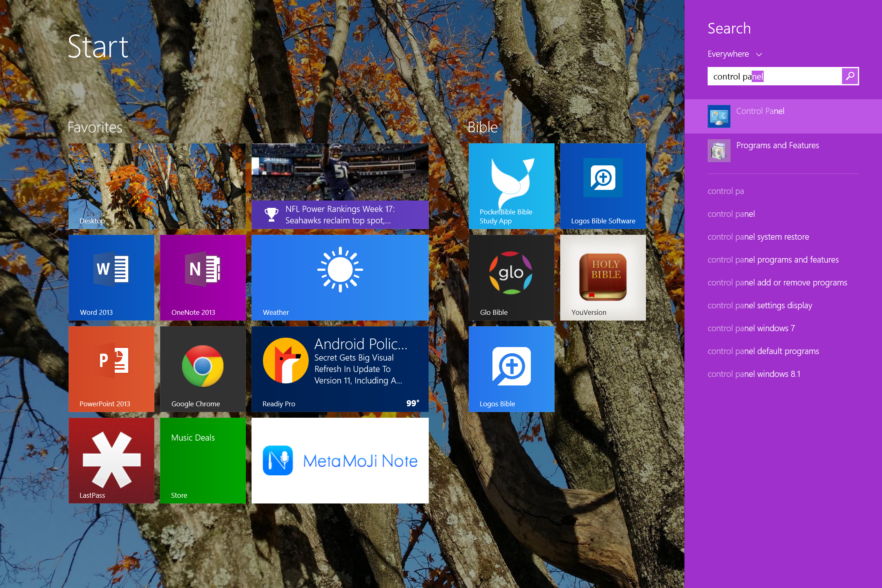This screenshot has height=588, width=882.
Task: Select suggestion control panel default programs
Action: 763,351
